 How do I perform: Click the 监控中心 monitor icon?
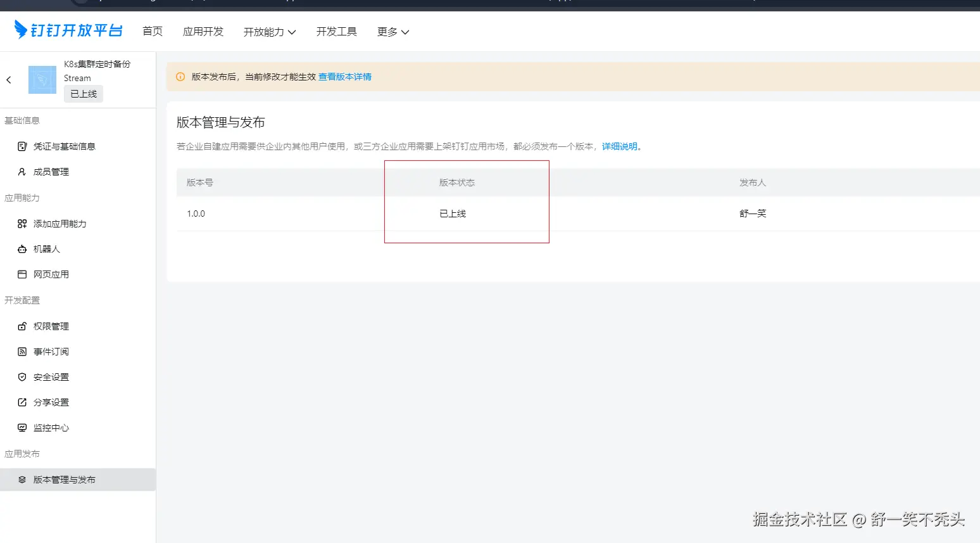coord(22,428)
